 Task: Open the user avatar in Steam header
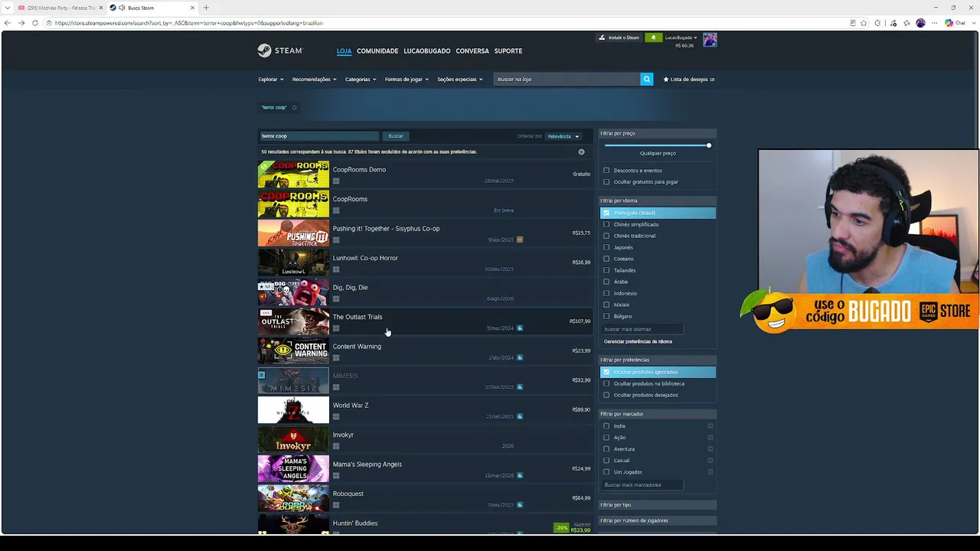710,40
